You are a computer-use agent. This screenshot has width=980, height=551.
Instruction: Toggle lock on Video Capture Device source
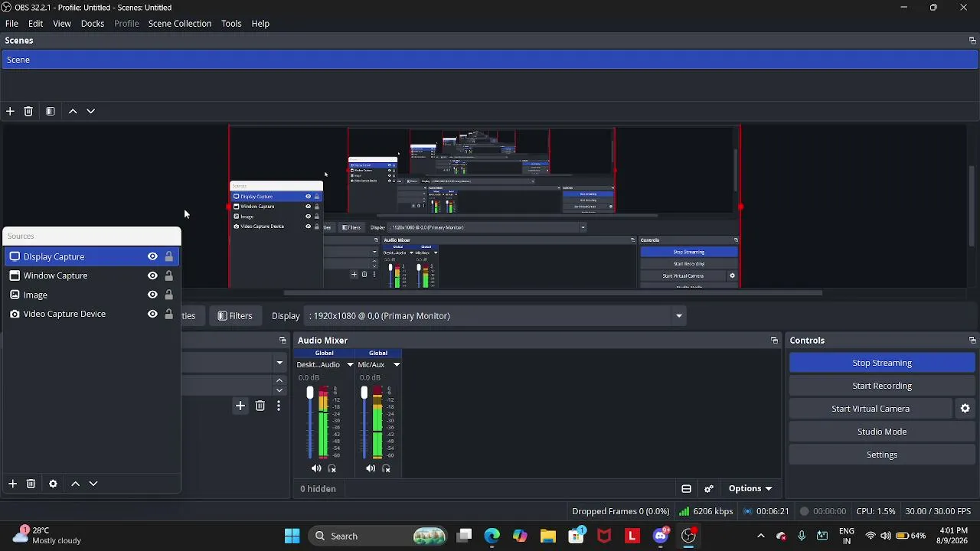tap(169, 314)
